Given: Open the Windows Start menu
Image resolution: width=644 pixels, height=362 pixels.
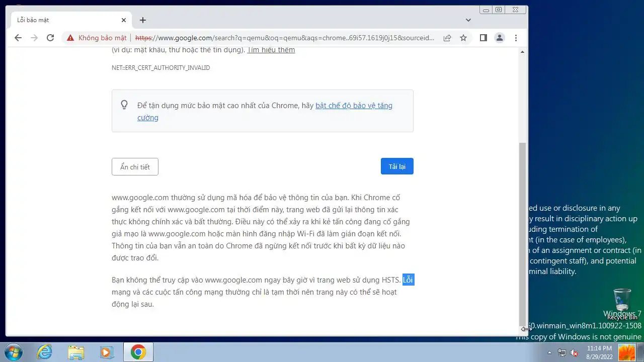Looking at the screenshot, I should (14, 352).
